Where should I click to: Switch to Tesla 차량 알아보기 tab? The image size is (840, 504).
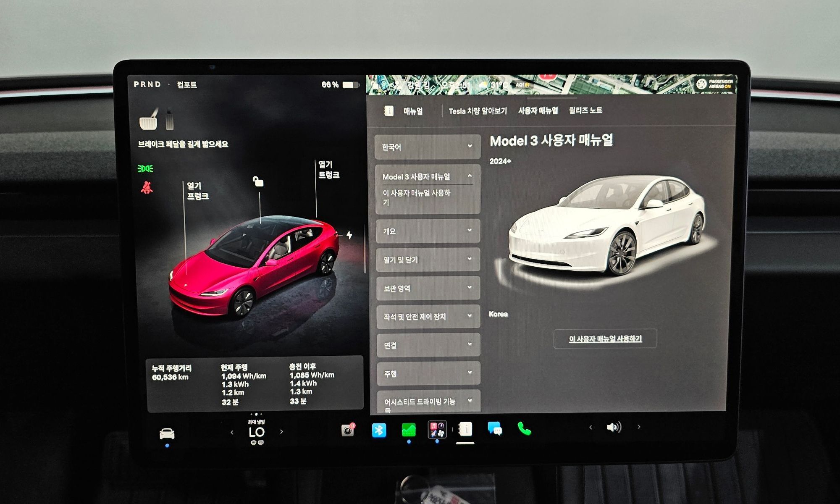tap(478, 111)
